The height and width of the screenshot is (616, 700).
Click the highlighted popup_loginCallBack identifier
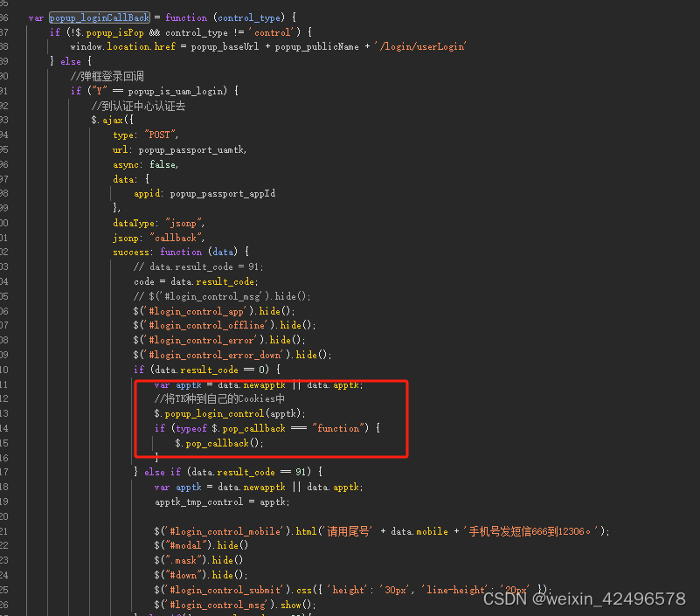pyautogui.click(x=98, y=17)
